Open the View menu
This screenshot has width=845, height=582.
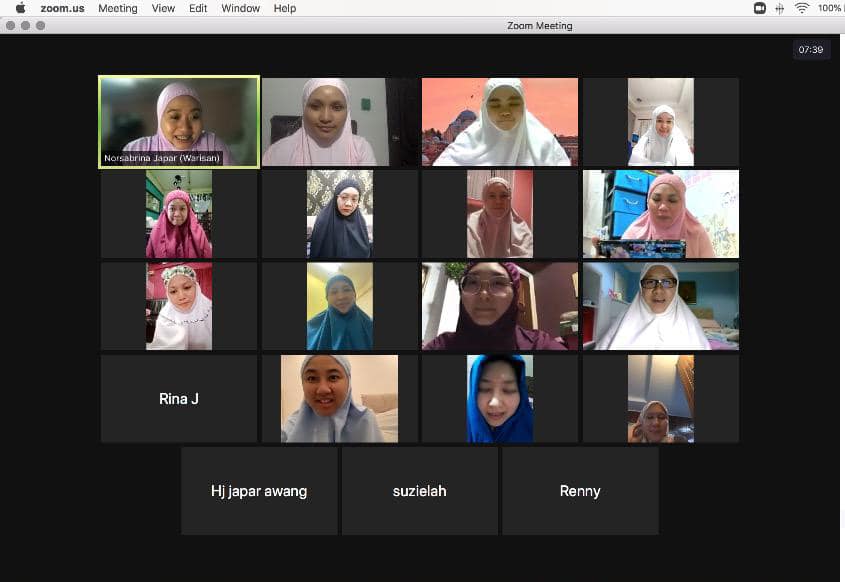tap(163, 8)
